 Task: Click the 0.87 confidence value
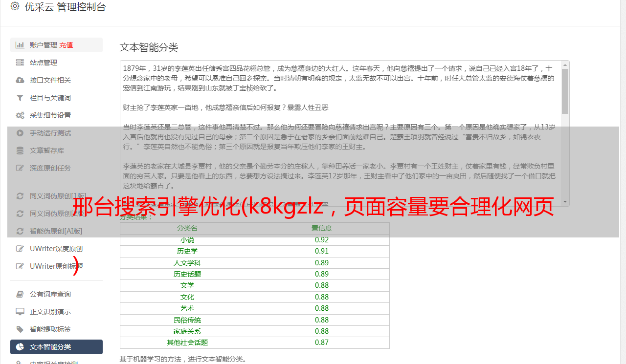tap(322, 343)
